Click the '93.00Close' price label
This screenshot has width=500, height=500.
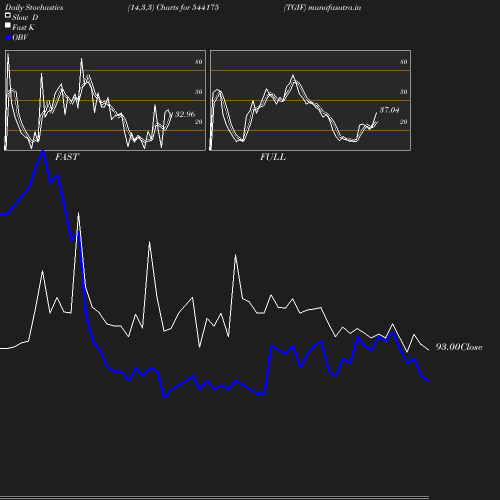pyautogui.click(x=459, y=347)
